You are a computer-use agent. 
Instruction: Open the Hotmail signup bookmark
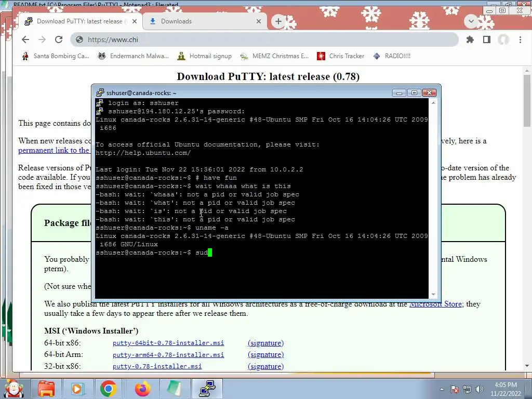205,56
